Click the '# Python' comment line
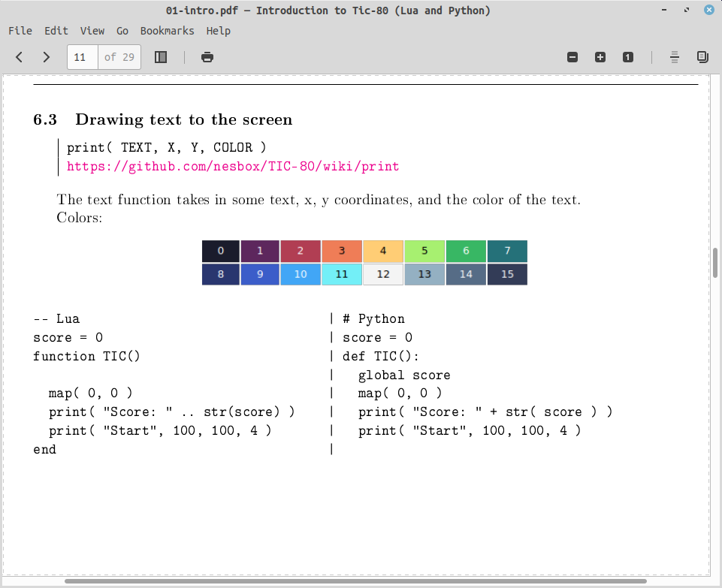The image size is (722, 588). [373, 318]
